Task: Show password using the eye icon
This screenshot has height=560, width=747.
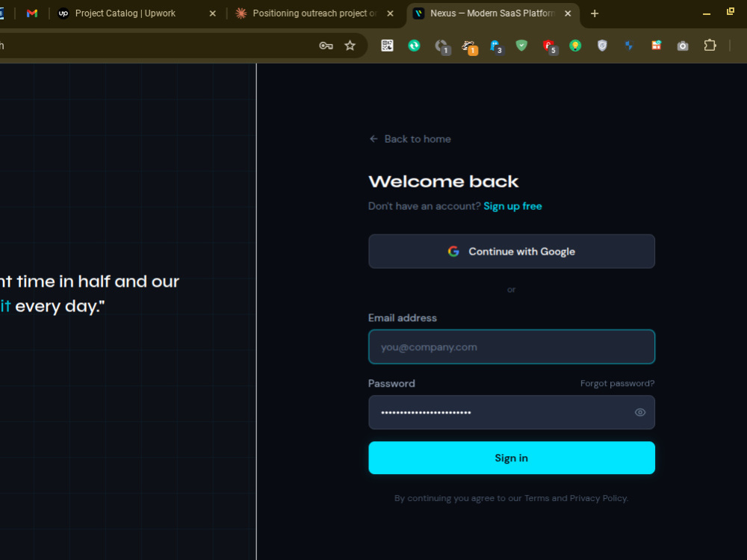Action: [640, 412]
